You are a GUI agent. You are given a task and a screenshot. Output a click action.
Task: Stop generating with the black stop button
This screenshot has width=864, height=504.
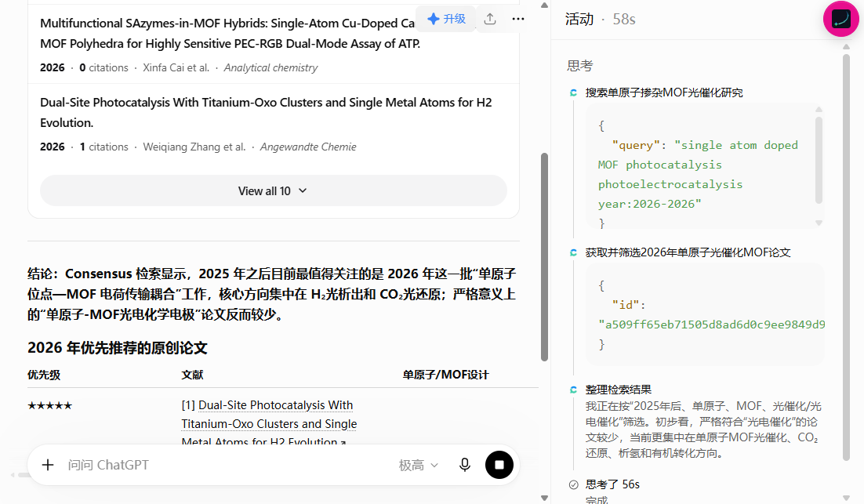(x=499, y=465)
